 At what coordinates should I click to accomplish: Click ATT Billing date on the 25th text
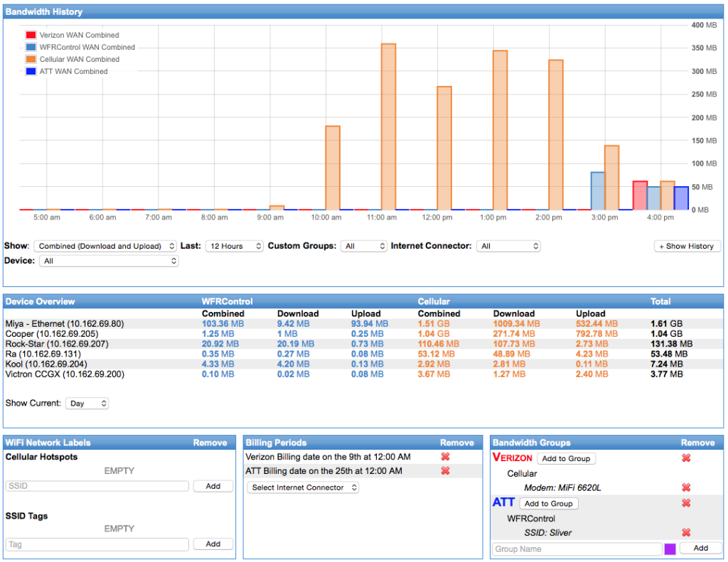tap(323, 471)
